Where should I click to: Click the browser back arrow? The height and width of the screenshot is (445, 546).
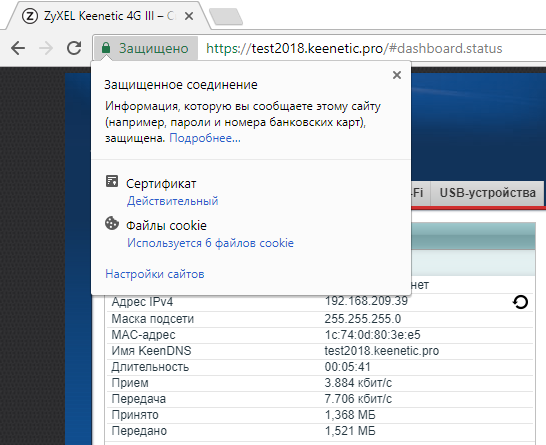[18, 48]
